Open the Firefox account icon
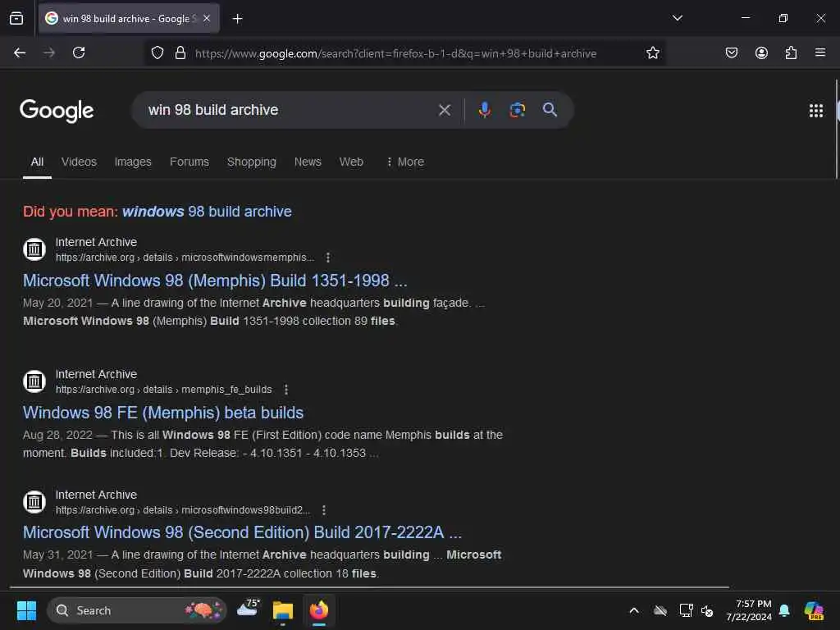This screenshot has width=840, height=630. pos(761,52)
